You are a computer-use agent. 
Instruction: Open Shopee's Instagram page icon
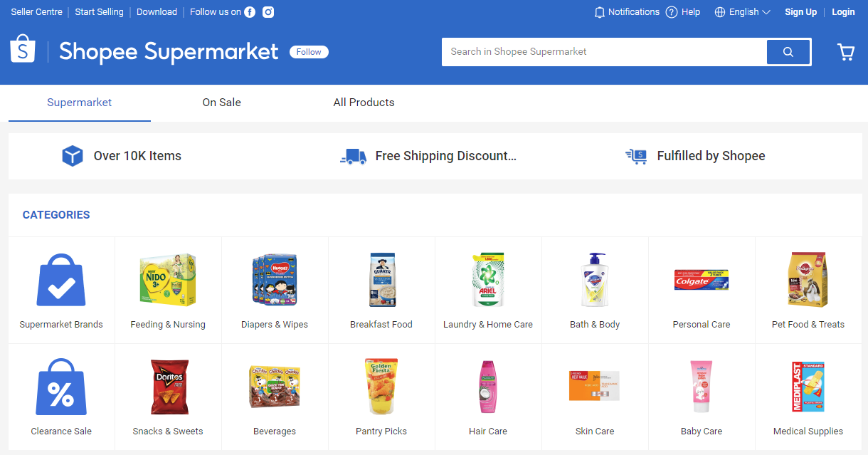tap(268, 11)
